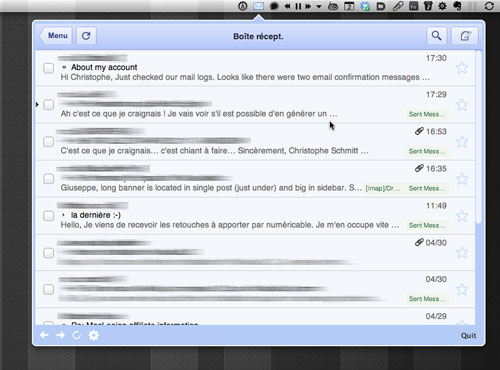This screenshot has width=500, height=370.
Task: Click the gear icon in the menu bar
Action: click(x=442, y=6)
